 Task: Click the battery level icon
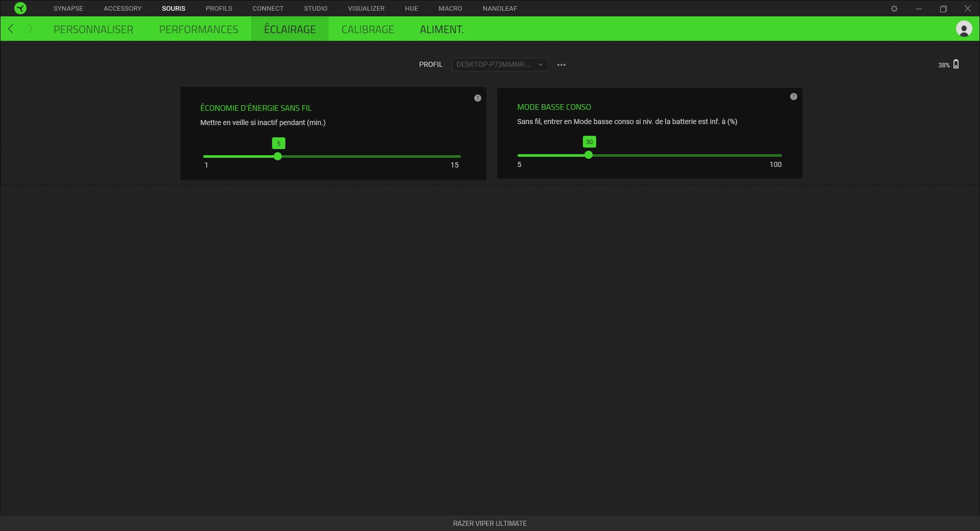point(956,64)
